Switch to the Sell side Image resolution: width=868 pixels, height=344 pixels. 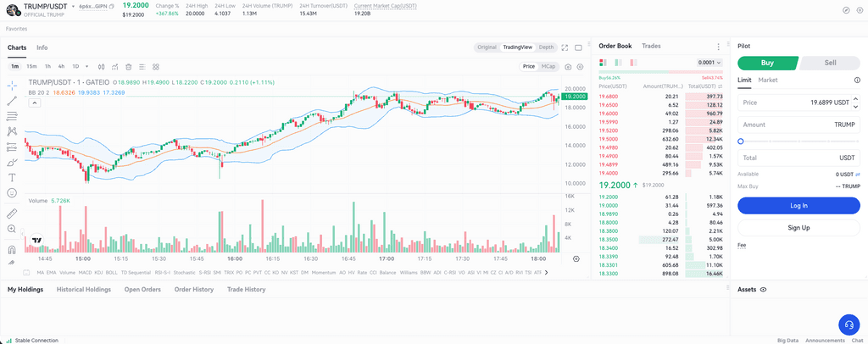[830, 63]
